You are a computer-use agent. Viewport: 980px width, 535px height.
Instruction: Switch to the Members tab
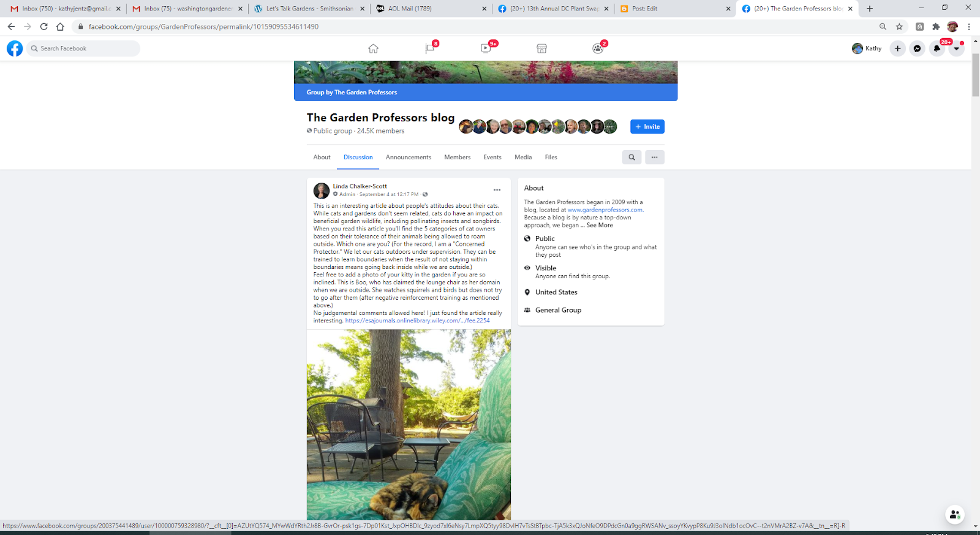pyautogui.click(x=458, y=157)
